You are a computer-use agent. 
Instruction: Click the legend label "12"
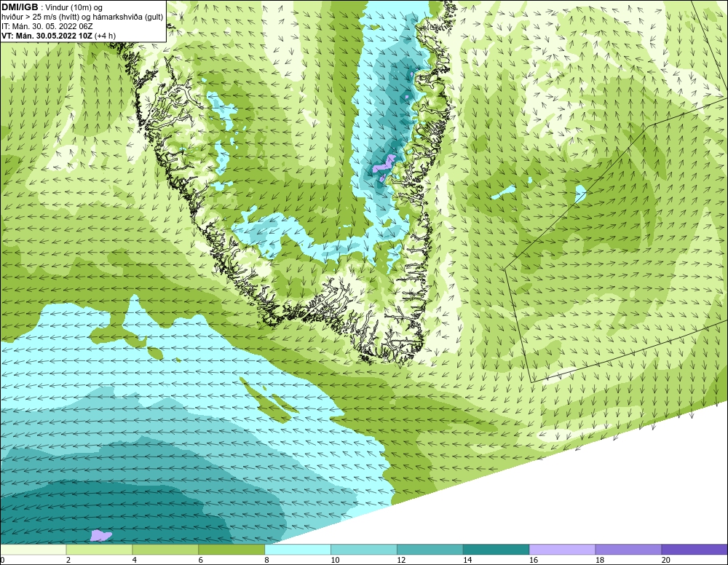click(401, 560)
